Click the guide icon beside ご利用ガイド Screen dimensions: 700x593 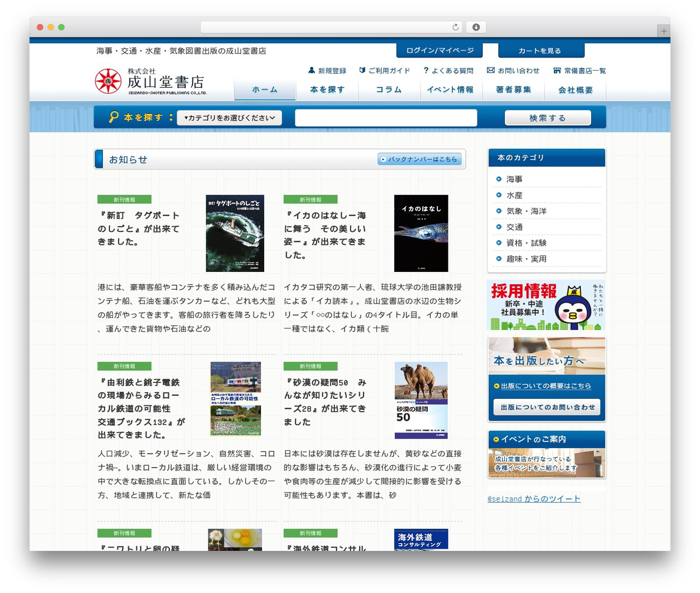pyautogui.click(x=363, y=71)
